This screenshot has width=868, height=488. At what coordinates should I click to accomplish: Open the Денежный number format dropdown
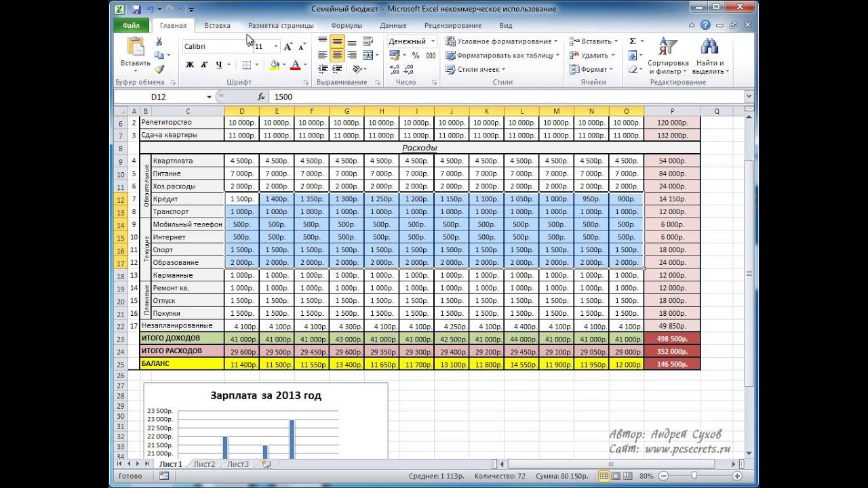tap(431, 41)
